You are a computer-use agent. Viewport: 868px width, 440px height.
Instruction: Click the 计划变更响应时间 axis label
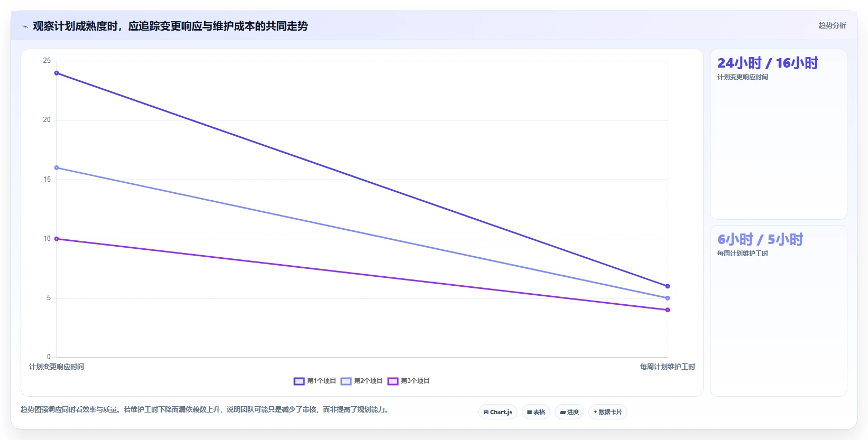pos(57,367)
